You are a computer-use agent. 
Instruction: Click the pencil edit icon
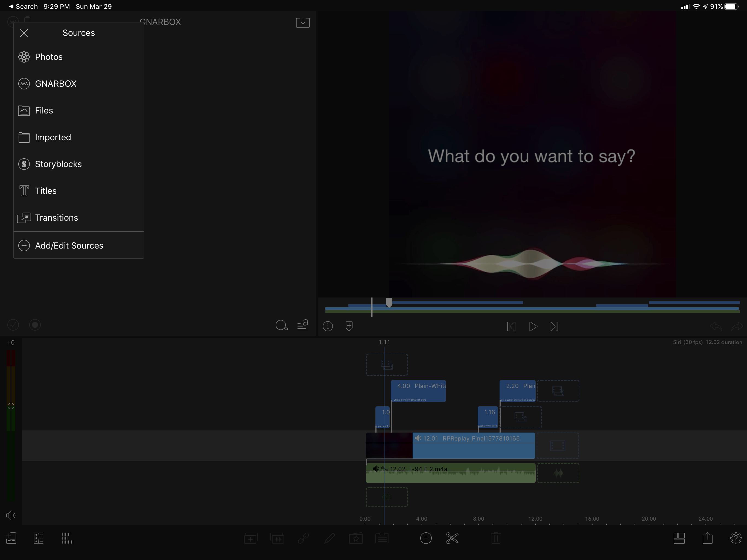(x=329, y=538)
